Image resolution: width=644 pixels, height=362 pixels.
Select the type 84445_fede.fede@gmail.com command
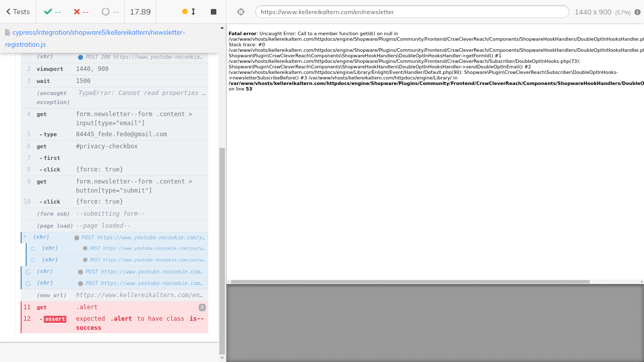[x=115, y=134]
